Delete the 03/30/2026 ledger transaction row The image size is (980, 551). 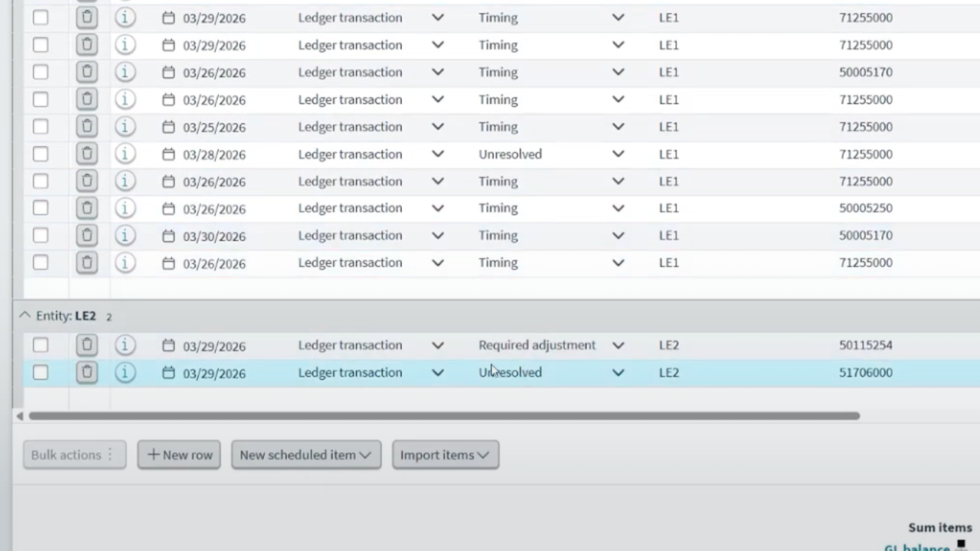click(87, 235)
